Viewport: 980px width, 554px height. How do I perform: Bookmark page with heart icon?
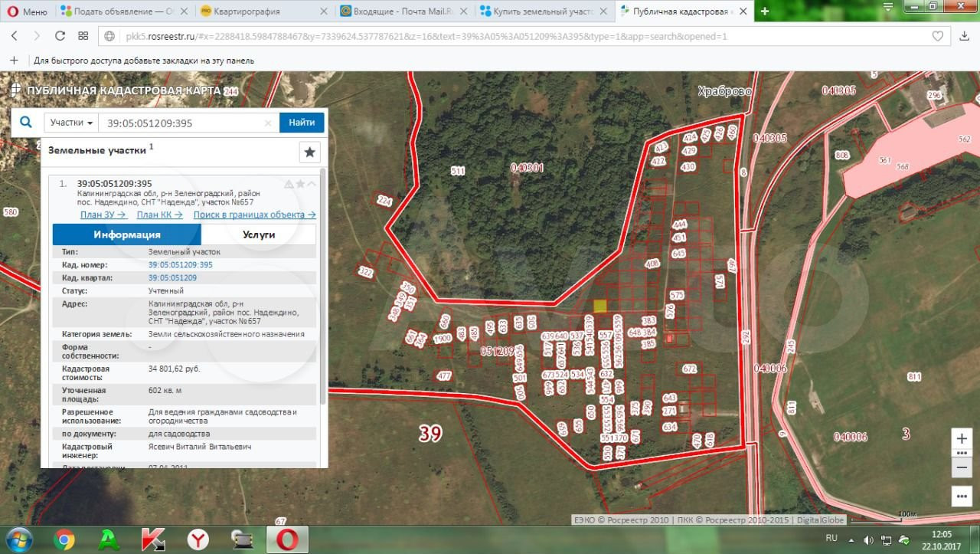[938, 36]
